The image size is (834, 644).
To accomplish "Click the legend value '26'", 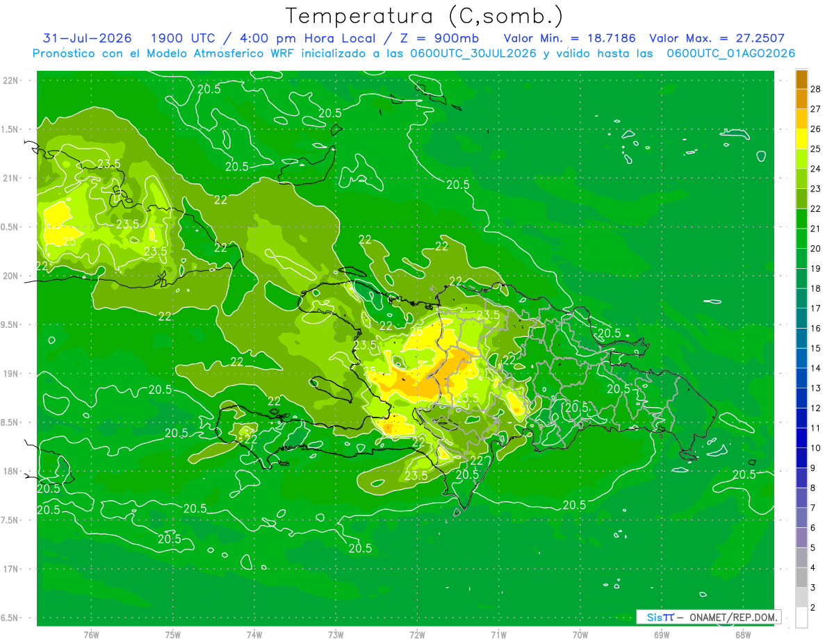I will tap(815, 129).
